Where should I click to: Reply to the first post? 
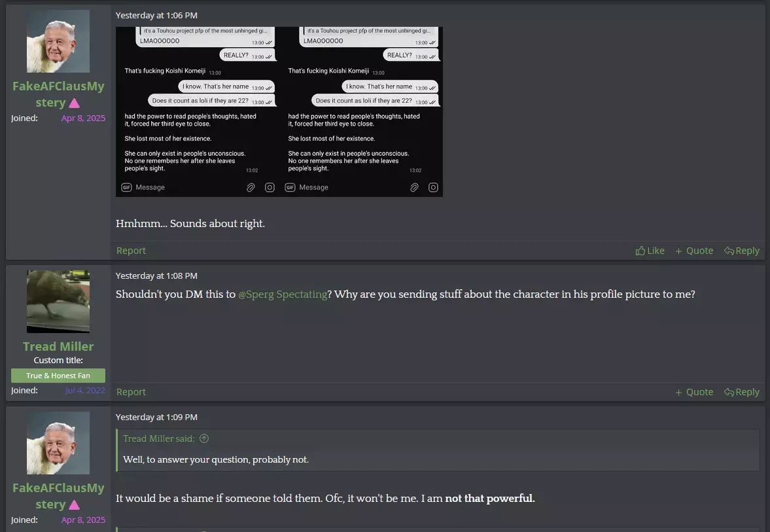coord(741,251)
